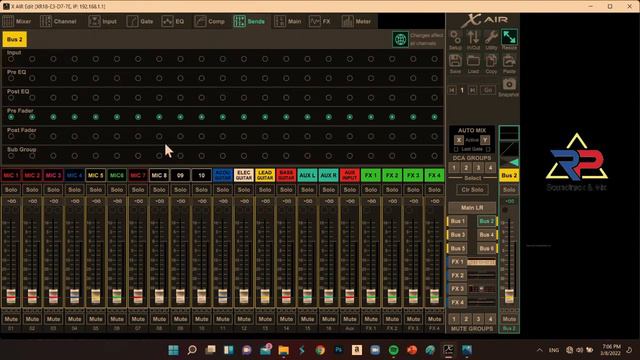Solo the Bus 2 master strip
Image resolution: width=640 pixels, height=360 pixels.
(x=509, y=190)
